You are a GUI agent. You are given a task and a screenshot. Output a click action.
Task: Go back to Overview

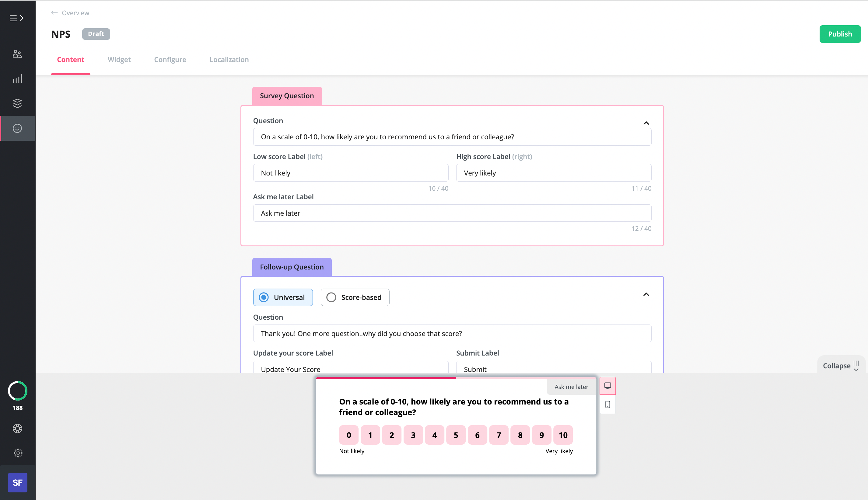pyautogui.click(x=69, y=13)
